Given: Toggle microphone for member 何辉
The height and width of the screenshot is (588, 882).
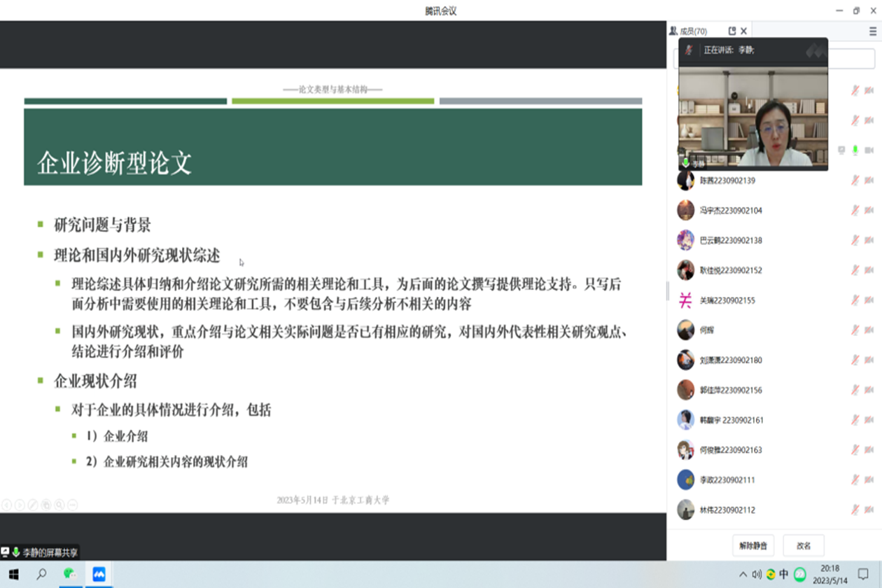Looking at the screenshot, I should [855, 330].
